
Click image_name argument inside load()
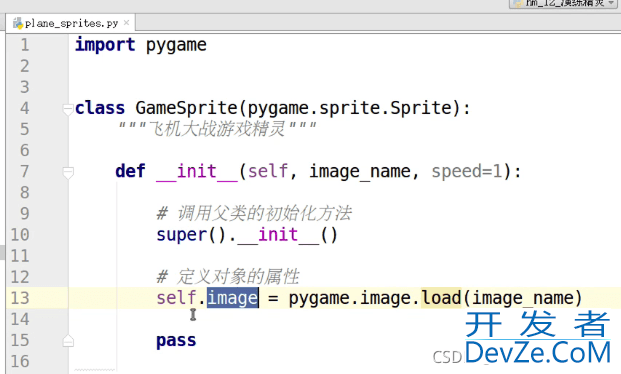523,299
